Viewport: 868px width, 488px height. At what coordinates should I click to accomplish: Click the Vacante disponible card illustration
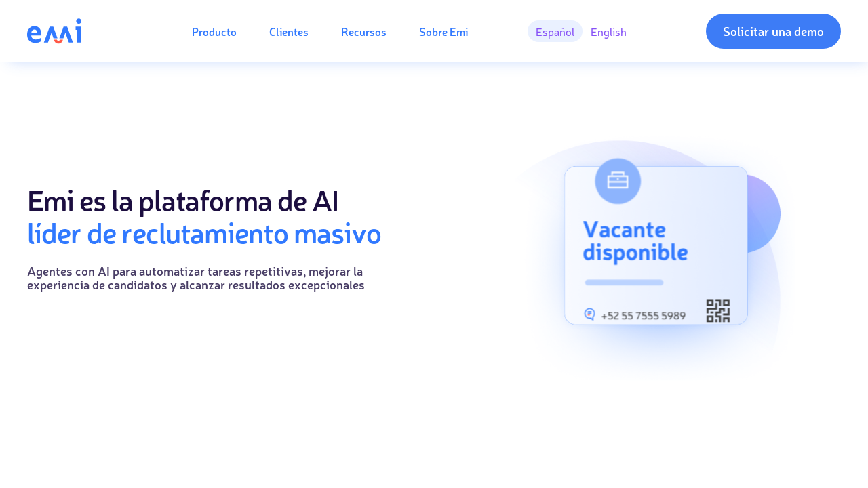tap(656, 245)
